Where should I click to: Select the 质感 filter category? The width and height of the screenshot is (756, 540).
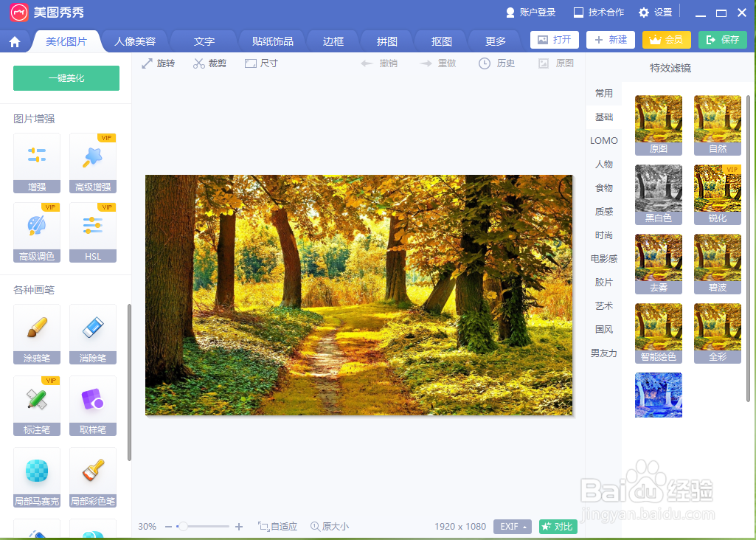coord(603,212)
